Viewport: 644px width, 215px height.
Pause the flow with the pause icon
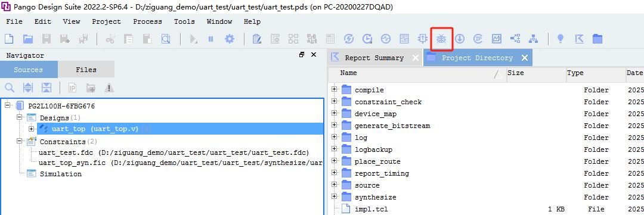pyautogui.click(x=210, y=39)
